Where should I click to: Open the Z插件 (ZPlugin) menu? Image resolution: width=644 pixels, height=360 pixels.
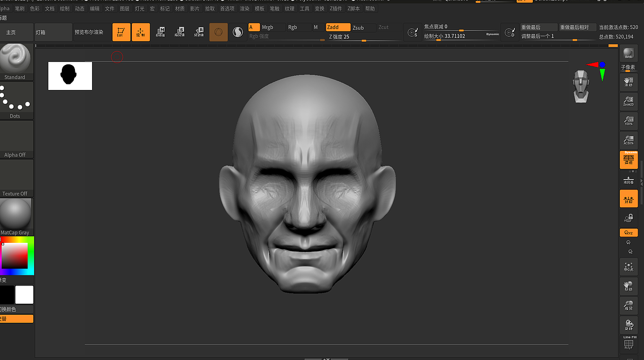336,9
